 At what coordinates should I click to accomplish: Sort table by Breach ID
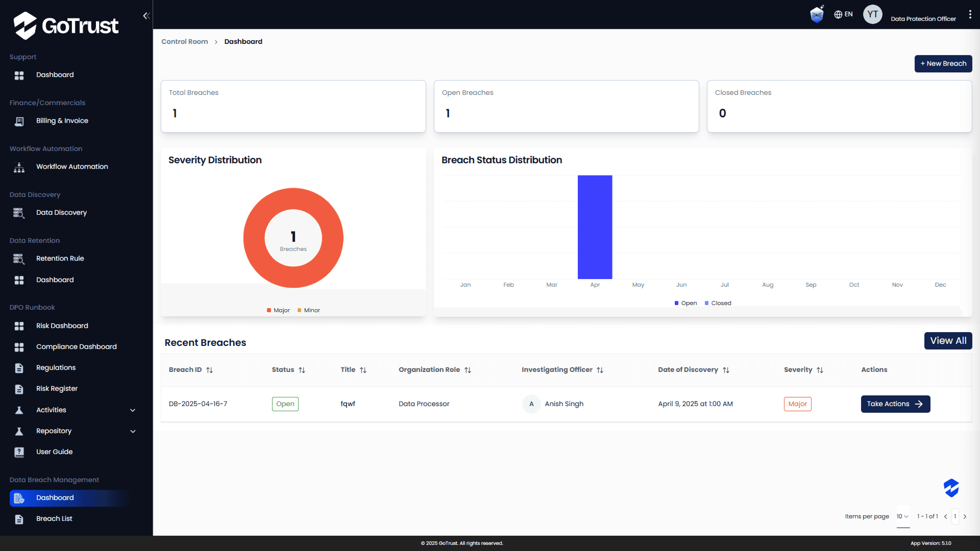tap(210, 370)
